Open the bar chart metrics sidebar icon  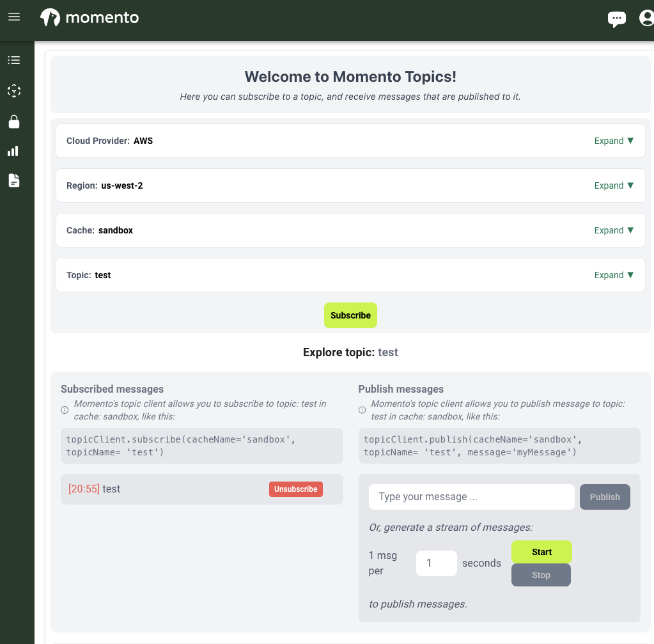click(13, 151)
